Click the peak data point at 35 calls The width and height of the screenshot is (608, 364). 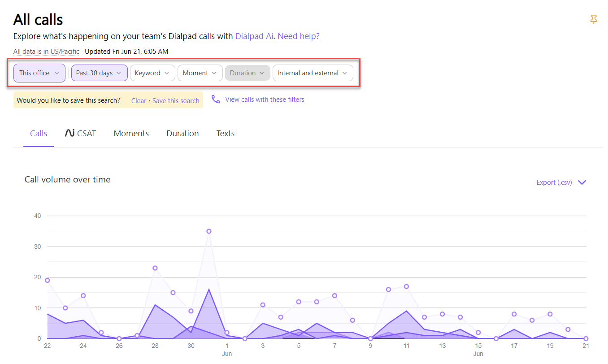[x=209, y=231]
